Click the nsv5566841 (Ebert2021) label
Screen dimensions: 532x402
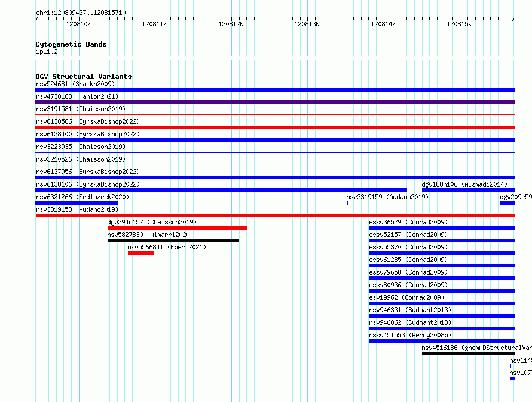[x=167, y=247]
